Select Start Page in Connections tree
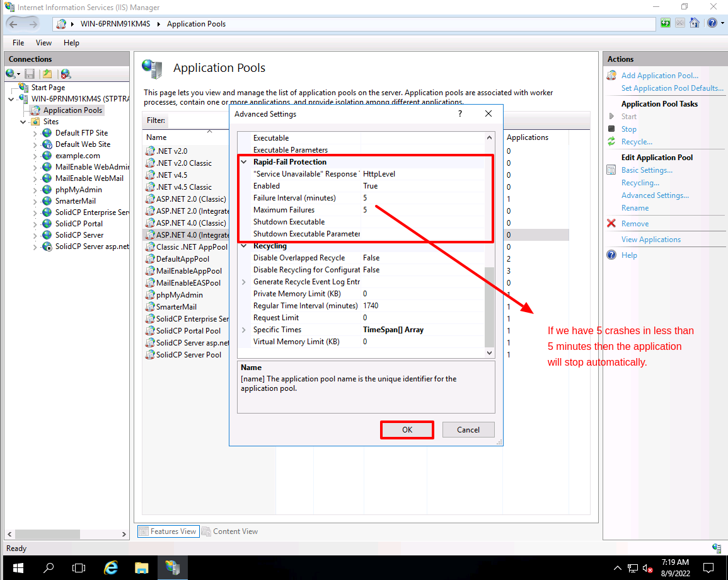The height and width of the screenshot is (580, 728). pos(49,87)
